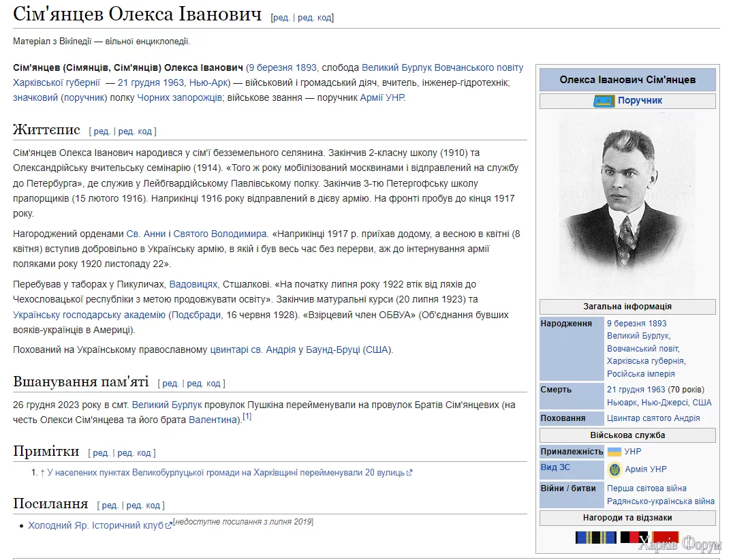Click external link icon after renamed streets reference

(409, 473)
